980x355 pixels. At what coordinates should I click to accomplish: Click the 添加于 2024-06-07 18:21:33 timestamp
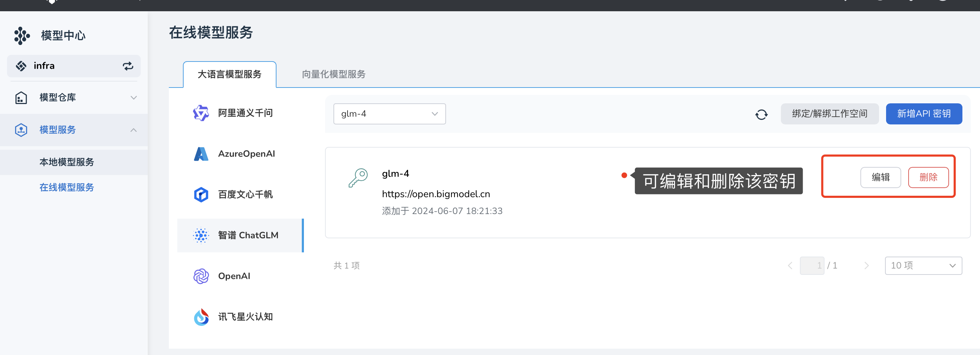[442, 211]
